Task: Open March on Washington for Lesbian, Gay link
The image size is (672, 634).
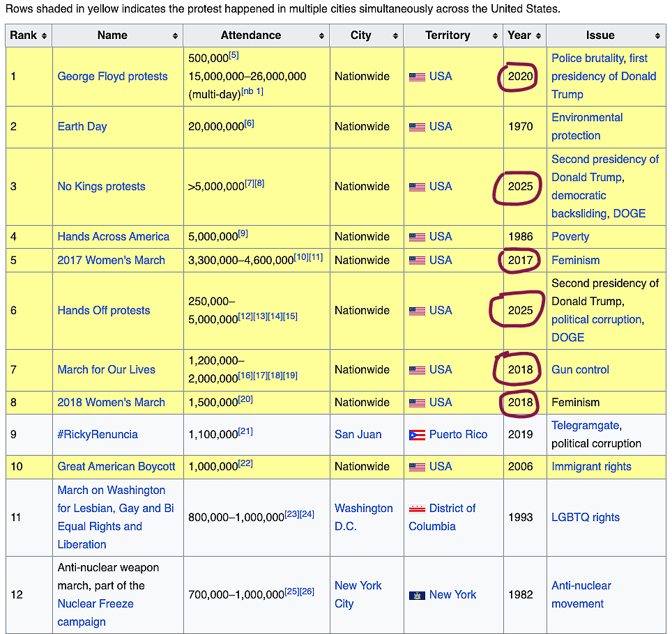Action: [x=116, y=517]
